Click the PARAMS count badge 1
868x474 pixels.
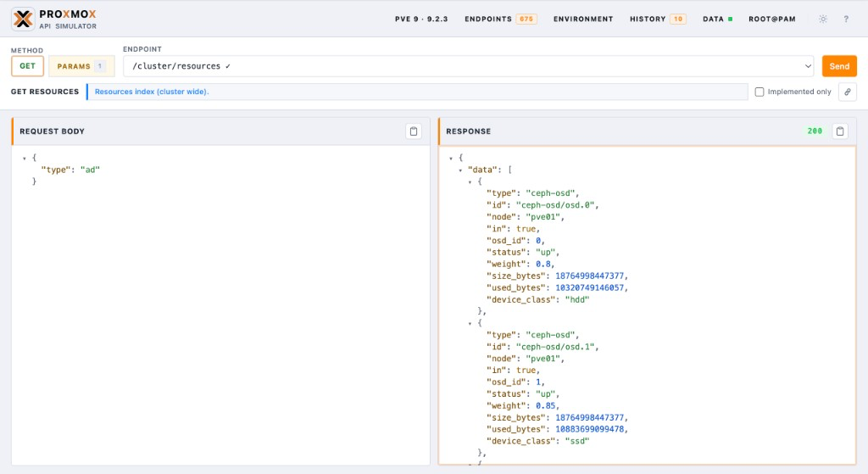100,66
